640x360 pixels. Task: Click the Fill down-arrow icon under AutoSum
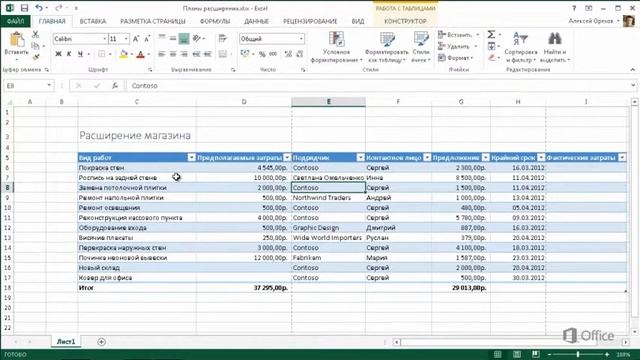(x=491, y=46)
